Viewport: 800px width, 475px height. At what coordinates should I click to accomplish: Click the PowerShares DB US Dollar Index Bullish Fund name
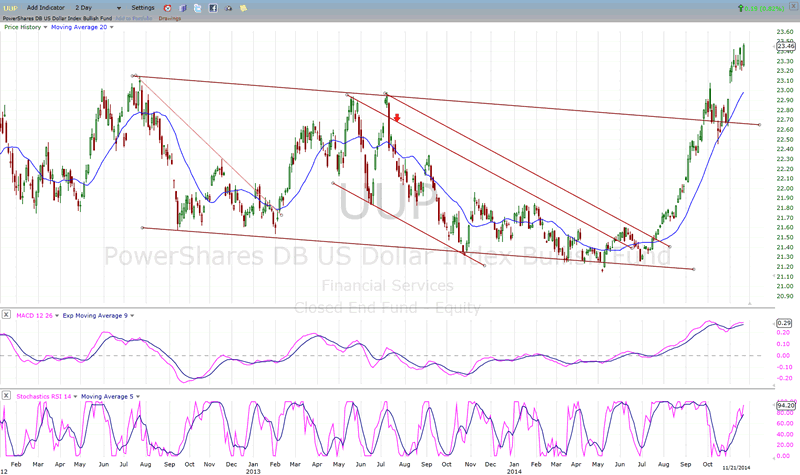57,18
